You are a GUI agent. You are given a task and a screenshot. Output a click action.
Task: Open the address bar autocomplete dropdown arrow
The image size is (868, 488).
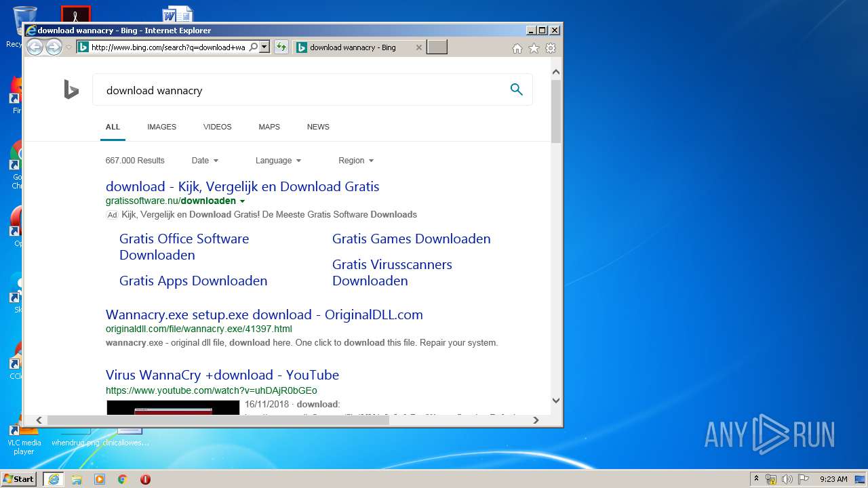coord(264,47)
